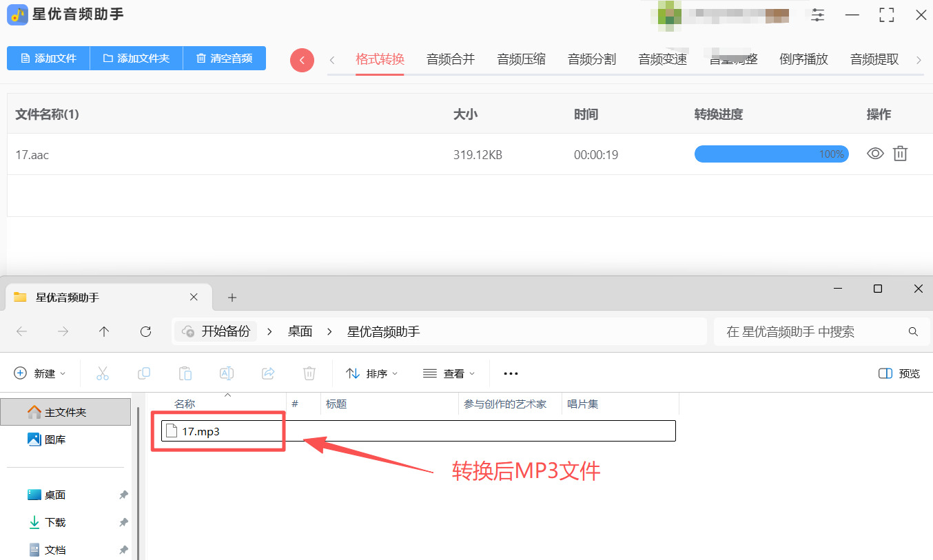Collapse panel with the red round arrow button
The height and width of the screenshot is (560, 933).
pos(302,60)
